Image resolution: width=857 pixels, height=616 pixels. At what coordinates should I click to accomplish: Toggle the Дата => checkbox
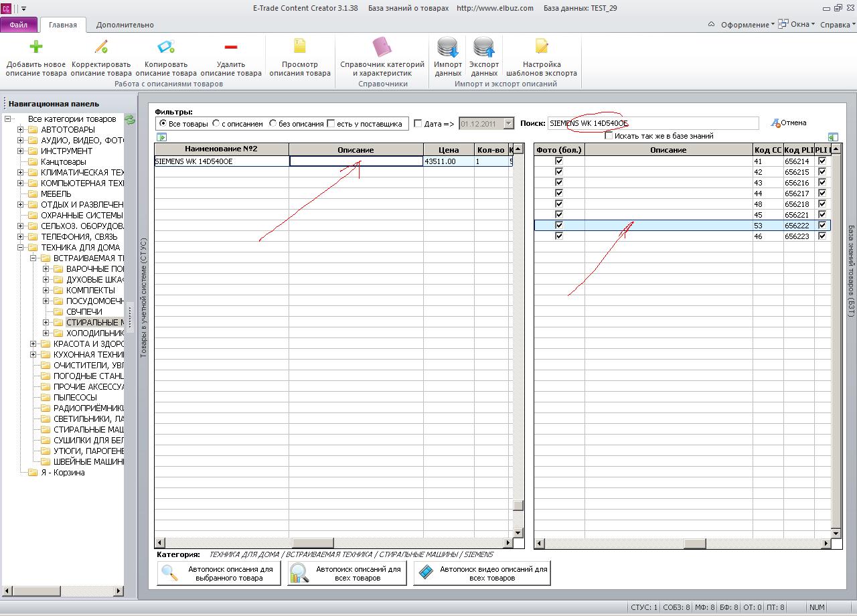(x=418, y=124)
